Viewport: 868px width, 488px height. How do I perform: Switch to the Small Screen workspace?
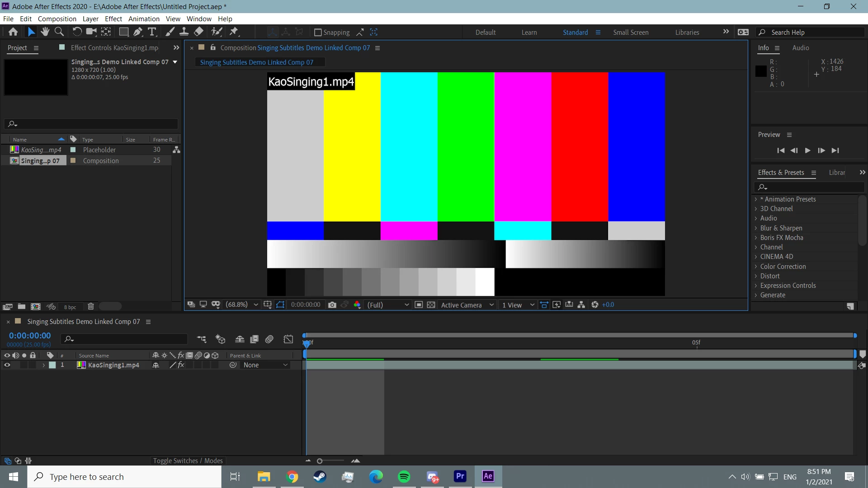[631, 33]
